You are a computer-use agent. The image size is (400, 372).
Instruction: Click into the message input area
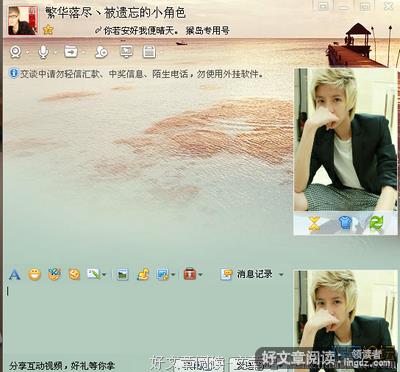point(147,320)
